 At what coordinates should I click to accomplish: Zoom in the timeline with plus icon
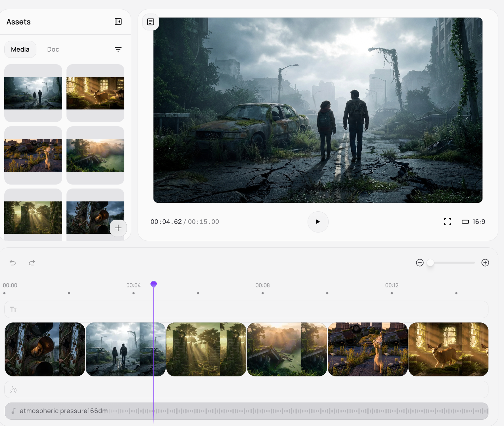click(485, 263)
